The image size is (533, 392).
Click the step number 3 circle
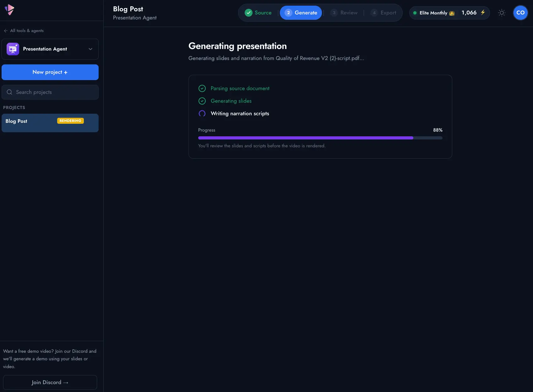[334, 13]
